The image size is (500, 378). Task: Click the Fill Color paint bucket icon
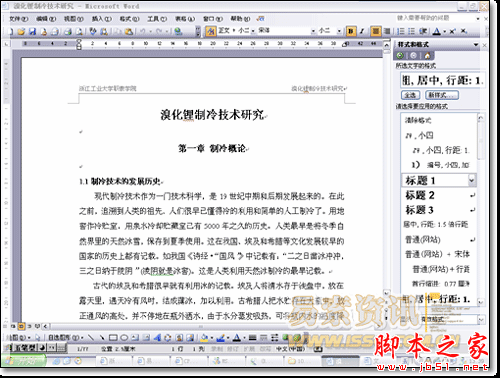(x=204, y=338)
